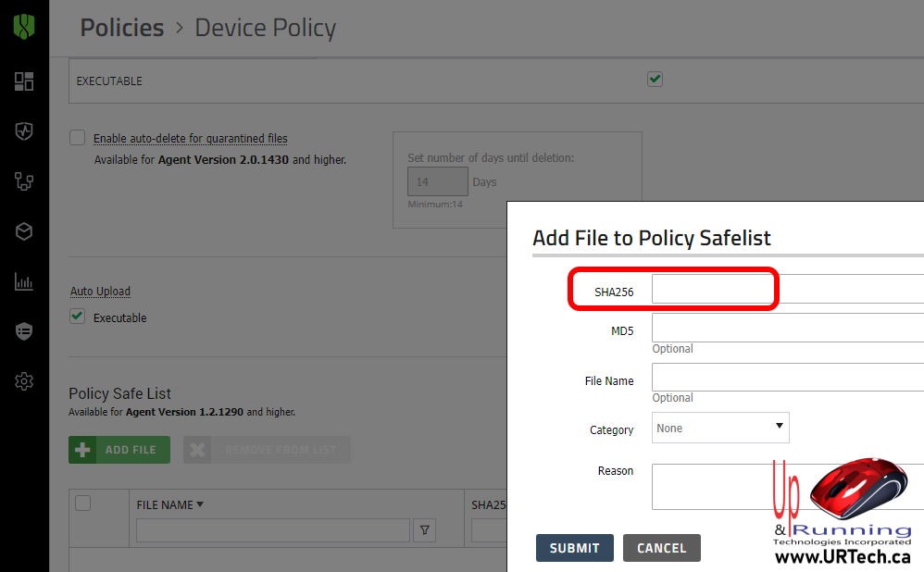924x572 pixels.
Task: Click the MD5 optional input field
Action: [x=787, y=328]
